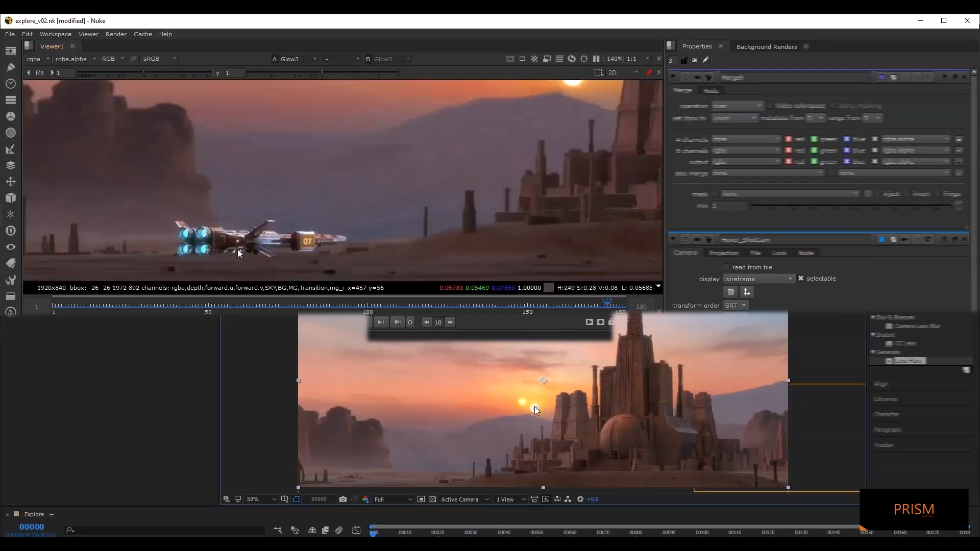Click the red paint stroke viewer icon

[649, 72]
